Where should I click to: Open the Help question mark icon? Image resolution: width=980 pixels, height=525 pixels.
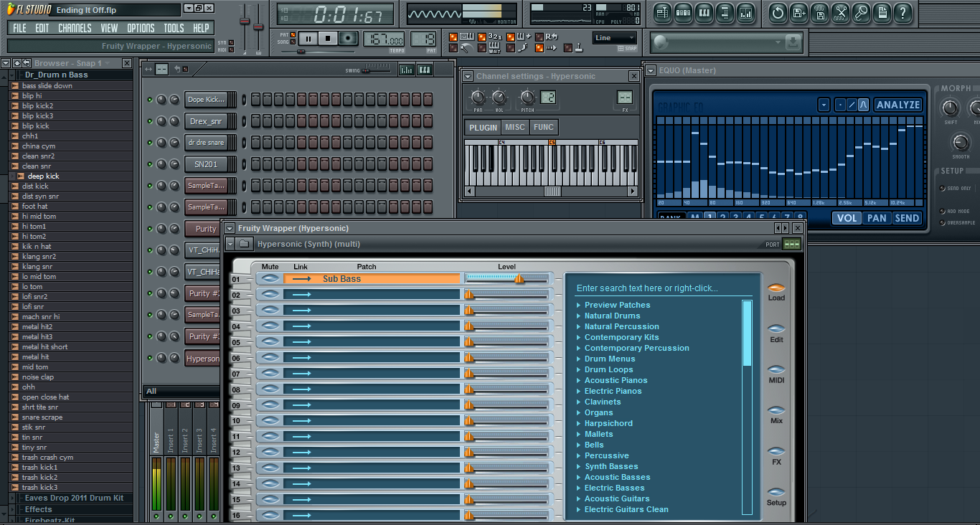[x=903, y=12]
